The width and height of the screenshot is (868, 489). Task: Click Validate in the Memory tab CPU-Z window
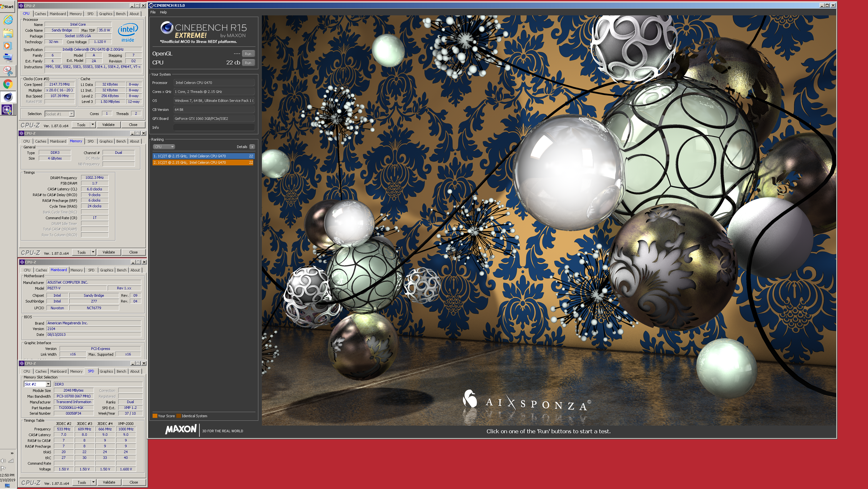pos(108,252)
